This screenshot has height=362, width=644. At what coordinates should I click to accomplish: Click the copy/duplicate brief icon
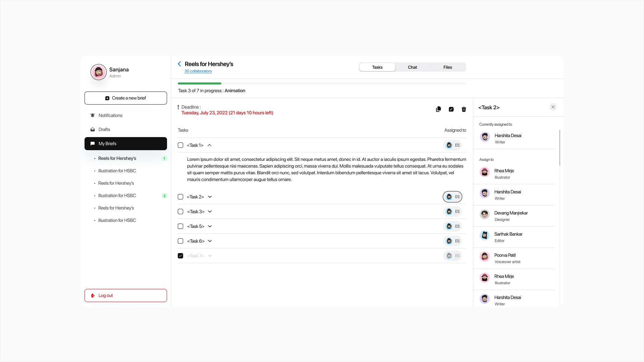coord(438,109)
